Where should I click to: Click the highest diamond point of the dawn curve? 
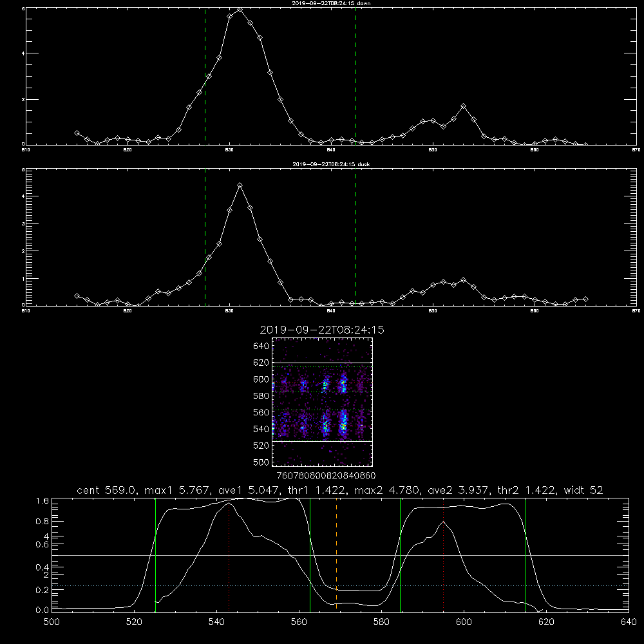click(240, 9)
